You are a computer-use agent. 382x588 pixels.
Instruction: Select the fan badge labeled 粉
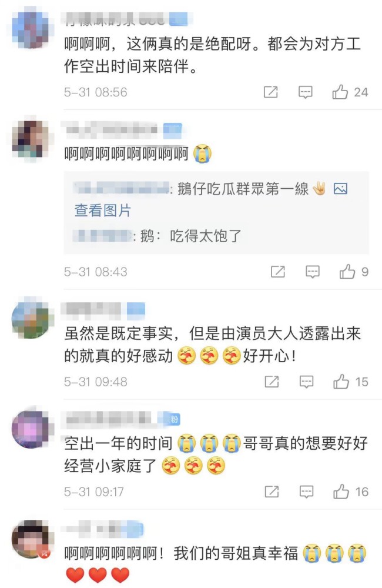point(175,419)
